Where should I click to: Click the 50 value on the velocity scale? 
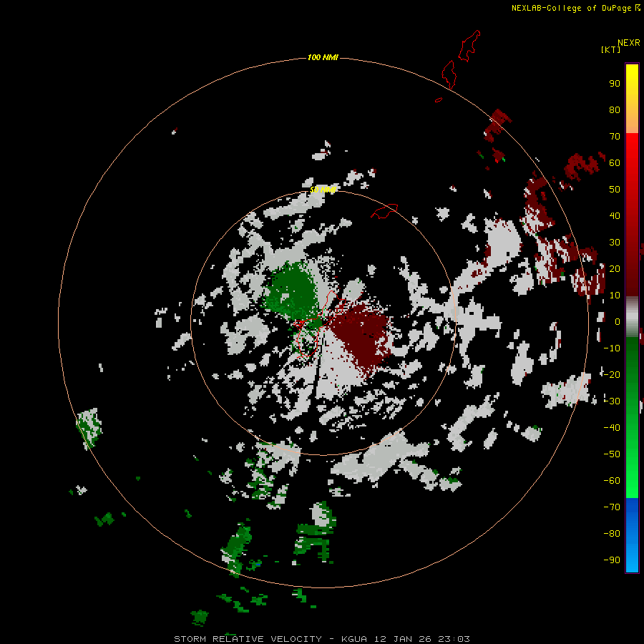tap(615, 190)
